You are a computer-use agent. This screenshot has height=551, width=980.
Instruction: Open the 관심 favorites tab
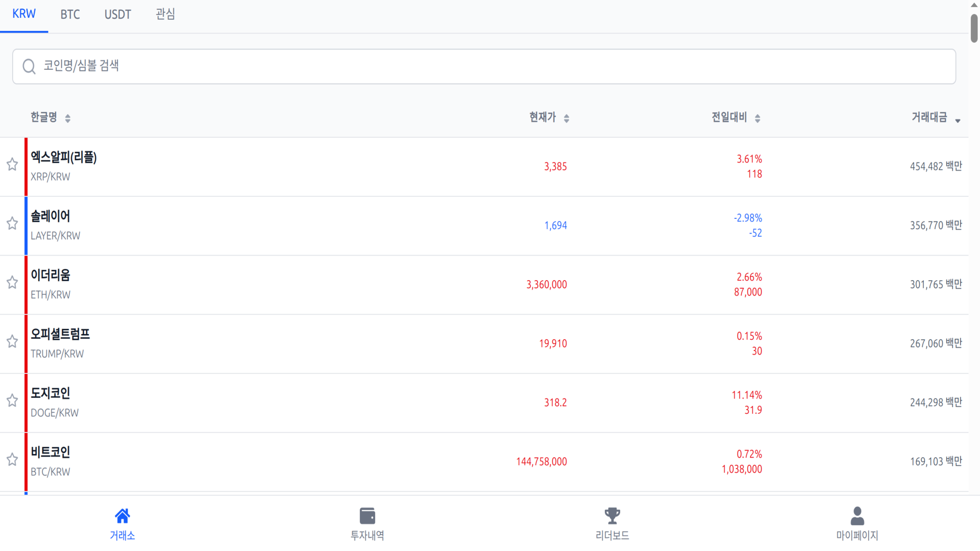tap(165, 14)
